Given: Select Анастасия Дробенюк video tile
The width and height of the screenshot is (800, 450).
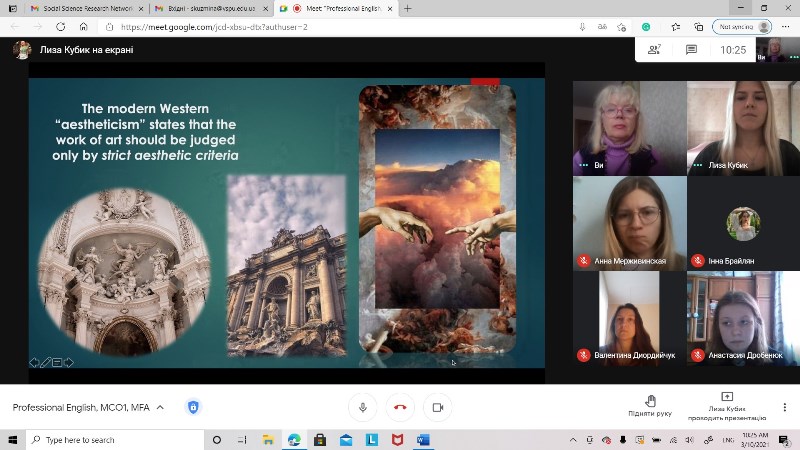Looking at the screenshot, I should pos(743,318).
